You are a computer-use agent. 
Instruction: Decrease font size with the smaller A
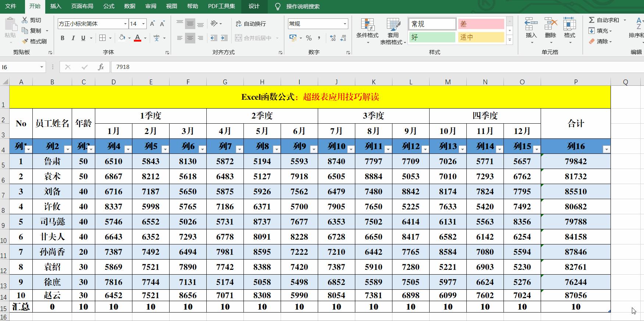coord(162,24)
